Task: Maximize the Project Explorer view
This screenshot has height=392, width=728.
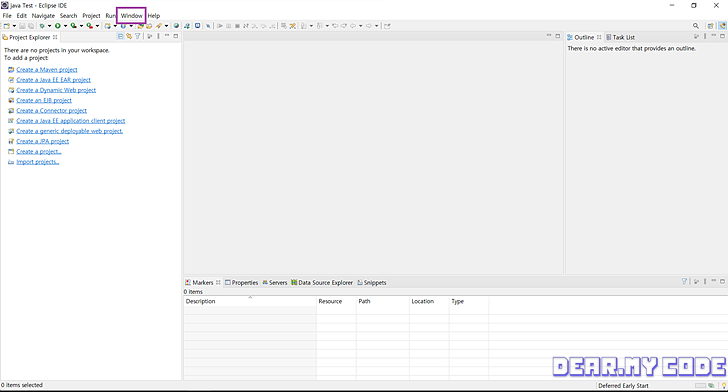Action: (176, 36)
